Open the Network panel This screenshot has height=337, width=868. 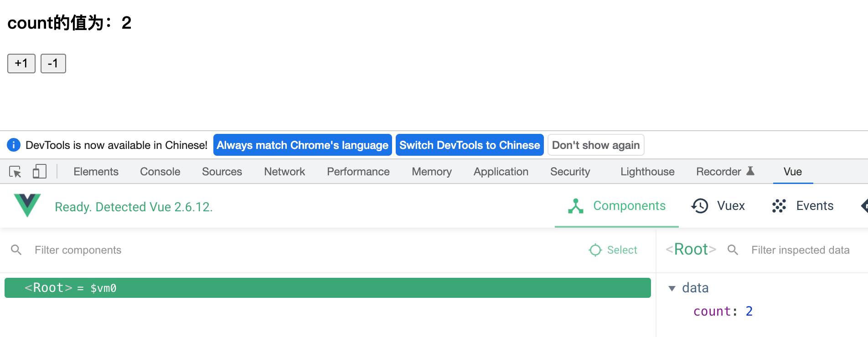click(x=284, y=172)
